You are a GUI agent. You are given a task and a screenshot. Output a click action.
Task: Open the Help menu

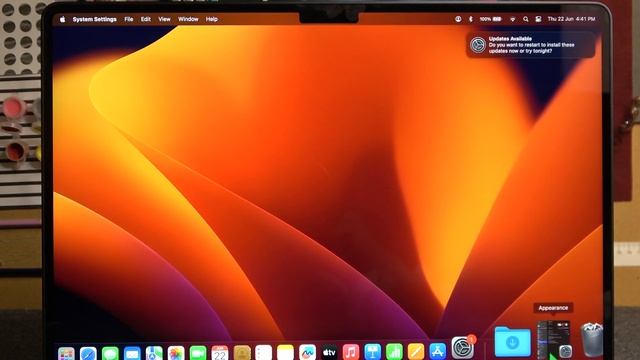211,19
